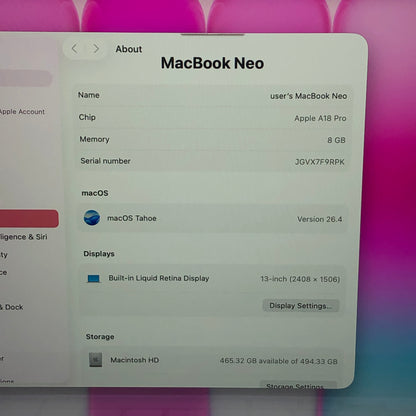Screen dimensions: 416x416
Task: Open Display Settings button
Action: click(301, 306)
